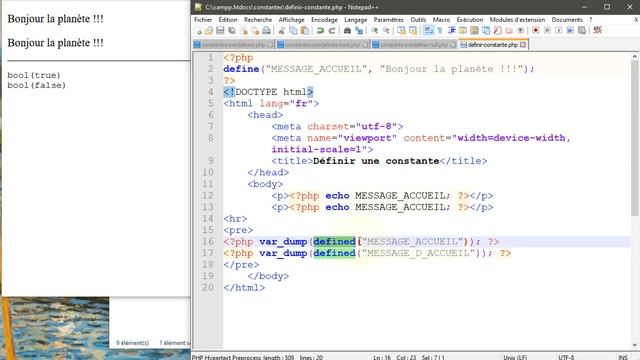
Task: Open the Encodage menu
Action: [324, 20]
